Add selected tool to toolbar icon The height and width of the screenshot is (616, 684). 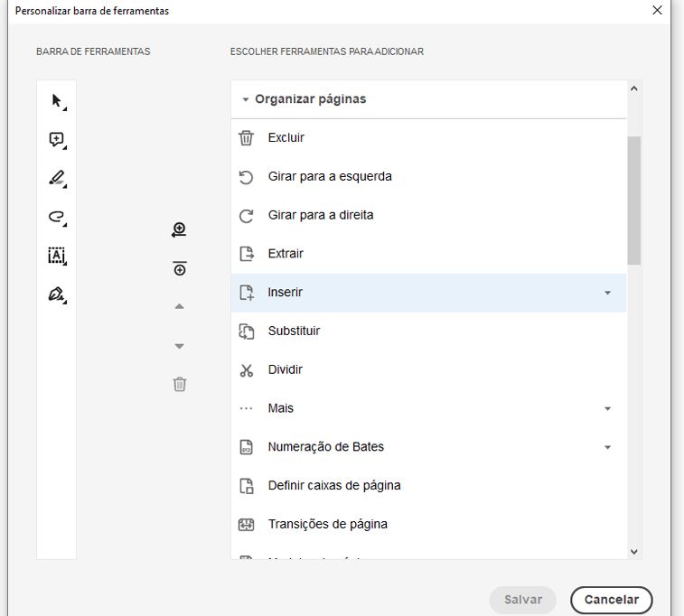[179, 229]
